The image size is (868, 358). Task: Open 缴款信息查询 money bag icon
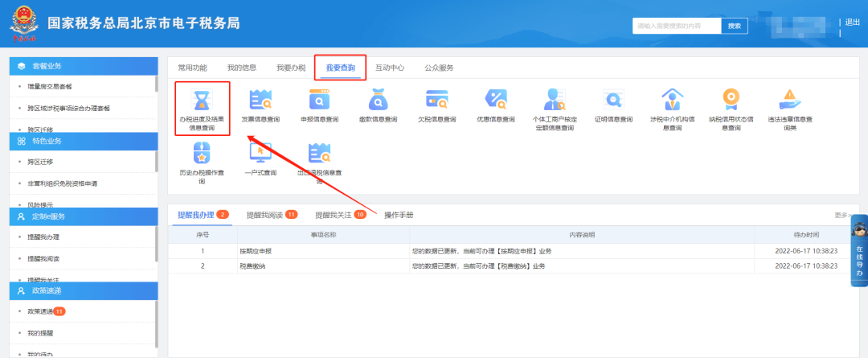378,101
